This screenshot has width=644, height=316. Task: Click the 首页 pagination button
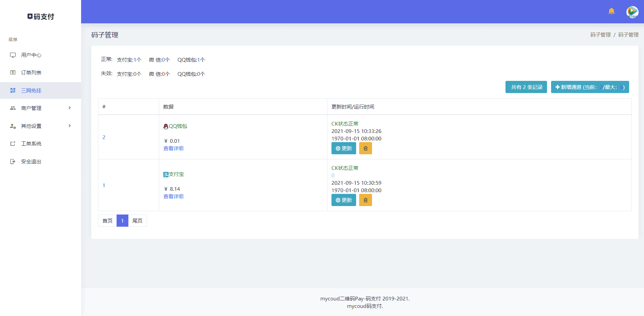107,221
